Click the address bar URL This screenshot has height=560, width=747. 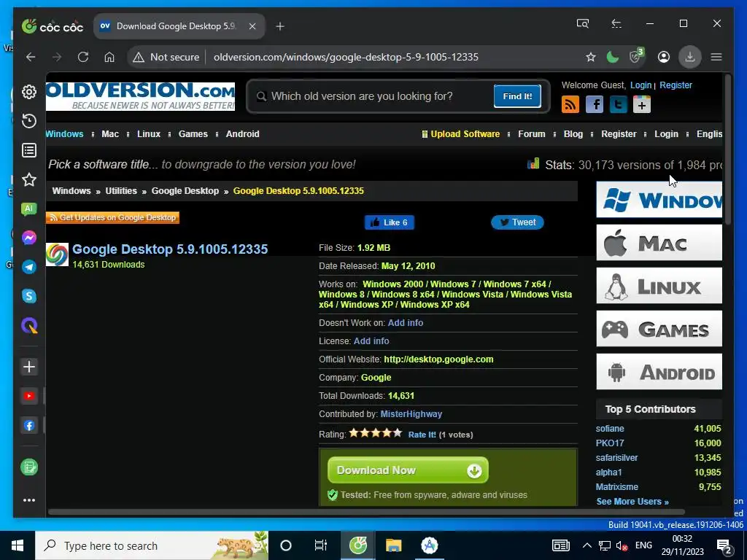coord(346,57)
